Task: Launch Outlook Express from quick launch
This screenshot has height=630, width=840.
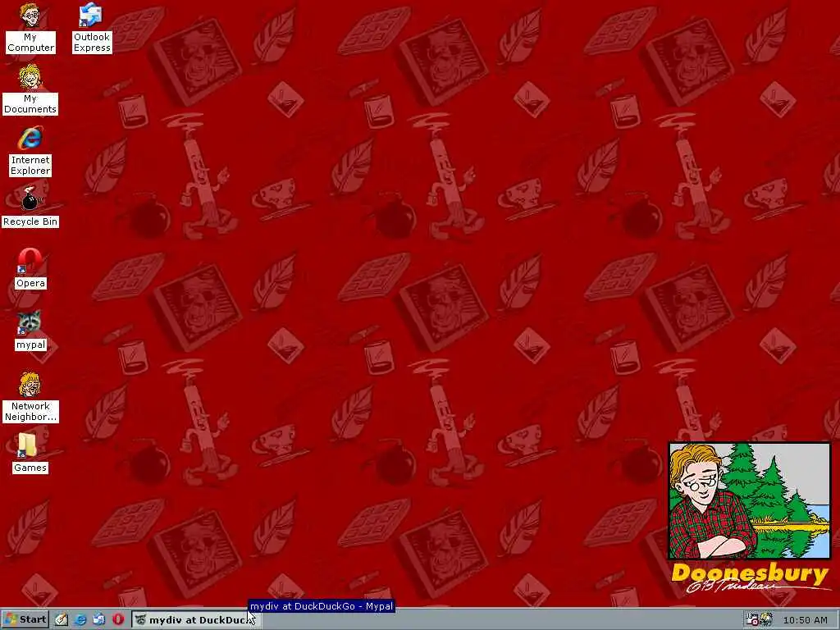Action: tap(99, 620)
